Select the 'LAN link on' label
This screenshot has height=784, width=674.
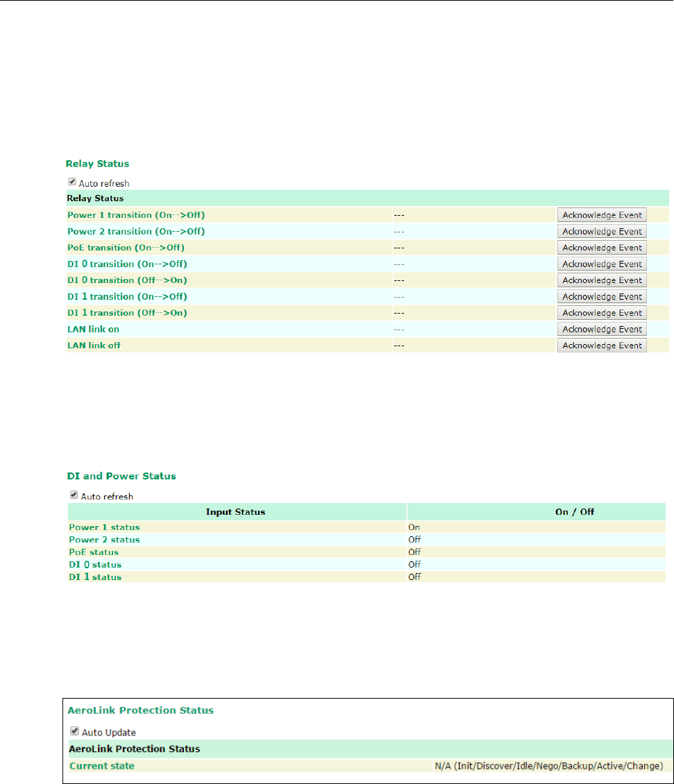pyautogui.click(x=94, y=329)
